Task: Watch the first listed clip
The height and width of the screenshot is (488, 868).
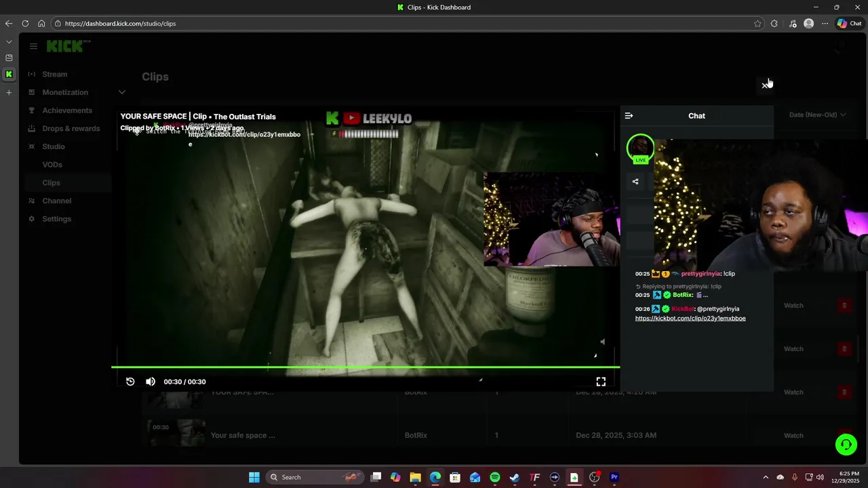Action: point(793,306)
